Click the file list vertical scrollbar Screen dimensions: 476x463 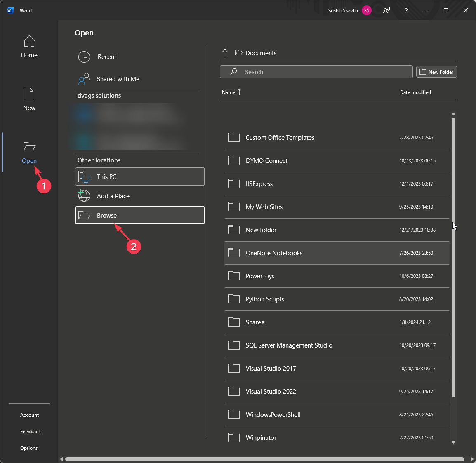(x=453, y=257)
